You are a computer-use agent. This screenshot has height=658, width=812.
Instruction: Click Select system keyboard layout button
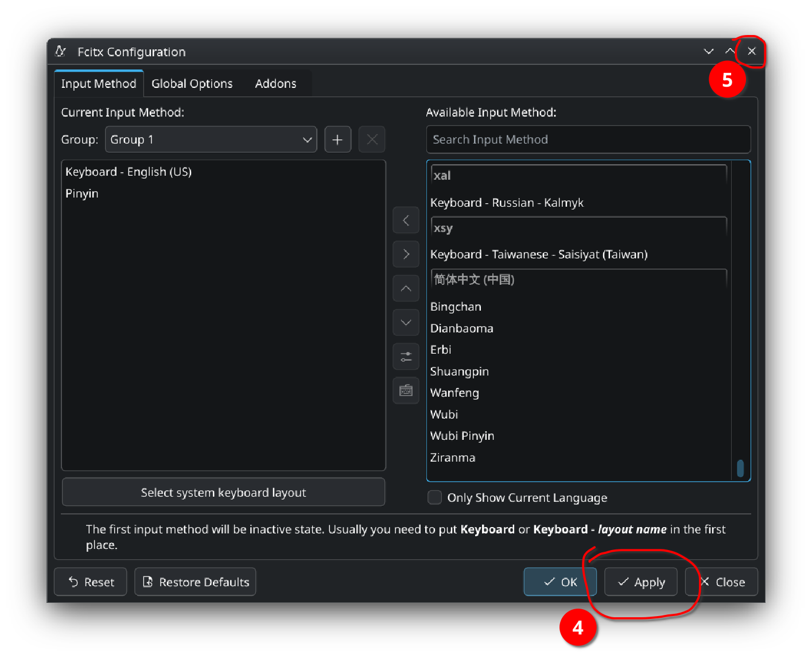coord(223,493)
